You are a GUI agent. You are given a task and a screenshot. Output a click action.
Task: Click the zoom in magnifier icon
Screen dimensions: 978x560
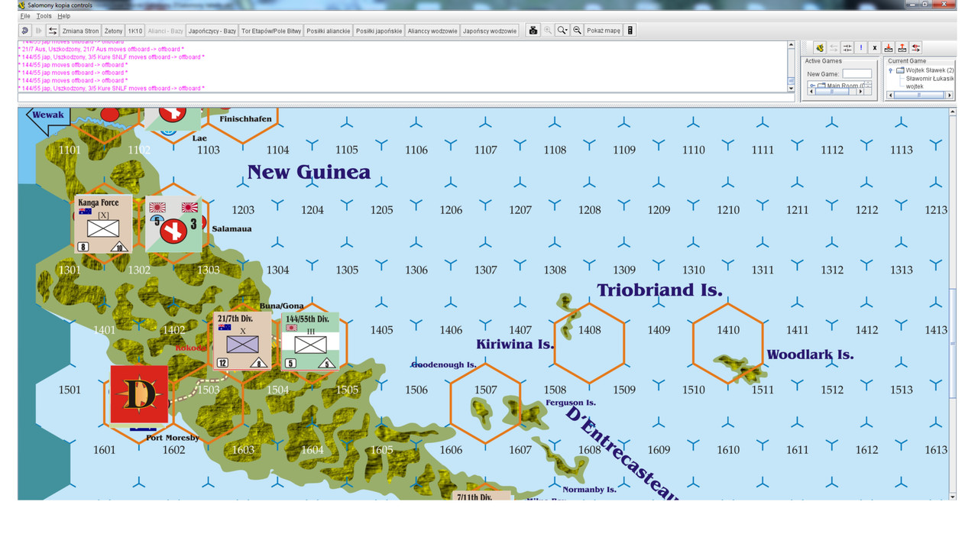(x=548, y=31)
